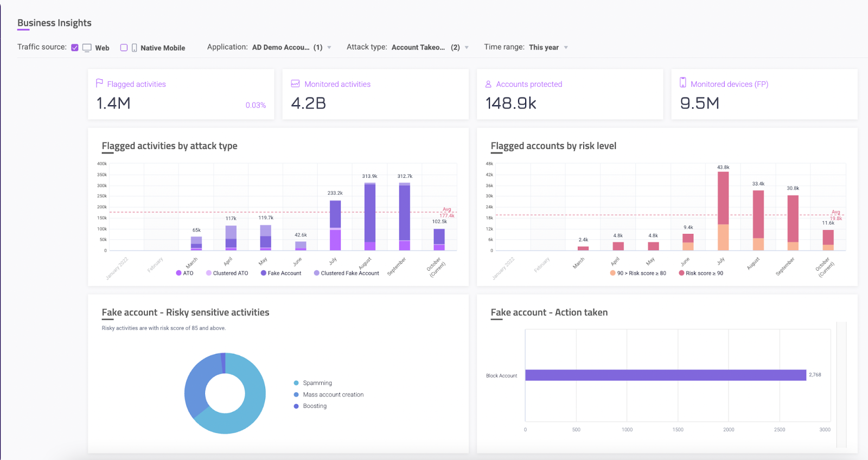
Task: Expand the Attack type dropdown arrow
Action: pos(467,48)
